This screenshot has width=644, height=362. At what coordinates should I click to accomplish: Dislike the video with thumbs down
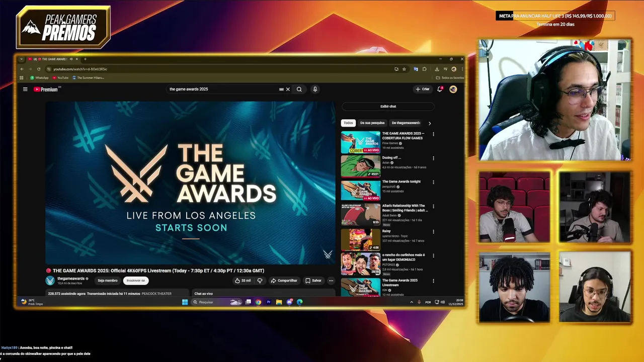pyautogui.click(x=260, y=281)
